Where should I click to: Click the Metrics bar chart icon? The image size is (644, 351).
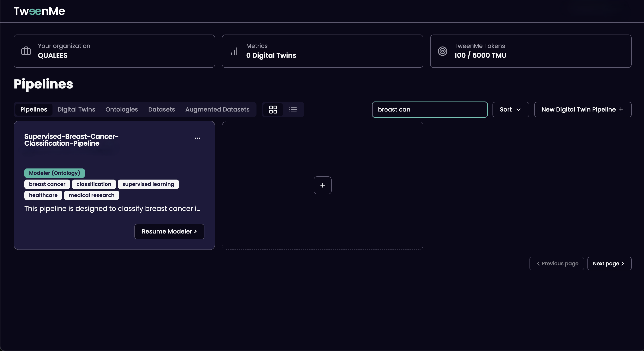click(234, 51)
